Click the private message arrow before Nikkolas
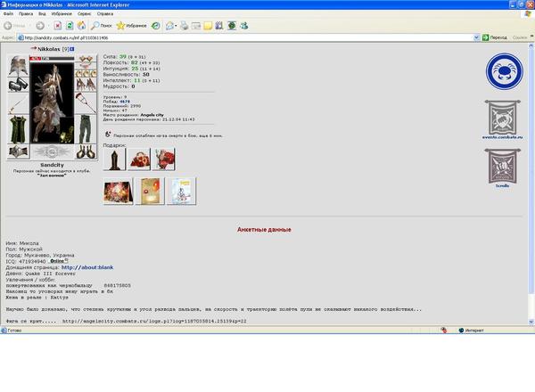 tap(34, 48)
